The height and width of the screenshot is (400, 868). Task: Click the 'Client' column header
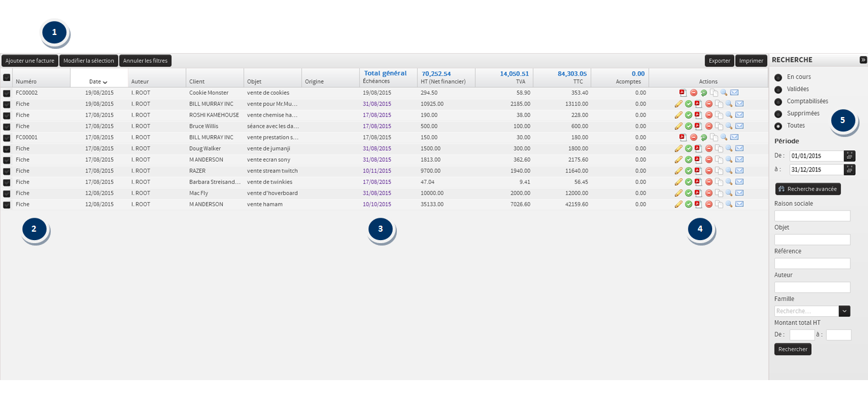197,81
